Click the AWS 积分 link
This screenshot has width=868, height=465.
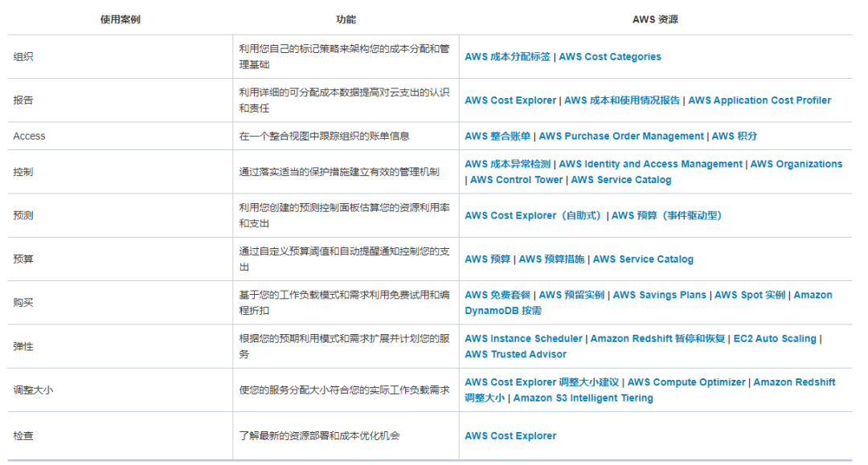(734, 136)
